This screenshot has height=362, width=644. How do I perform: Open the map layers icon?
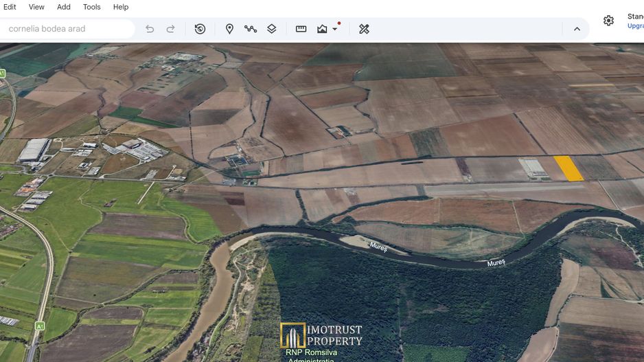[271, 29]
